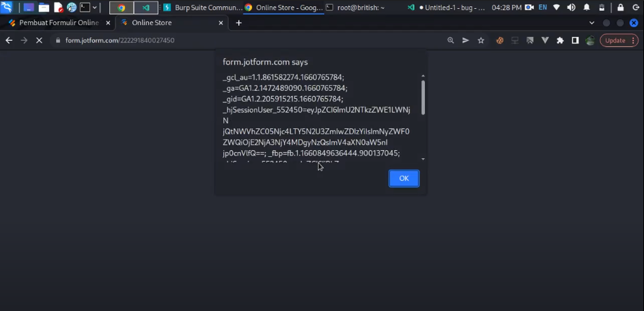
Task: Open the Kali applications menu
Action: coord(7,8)
